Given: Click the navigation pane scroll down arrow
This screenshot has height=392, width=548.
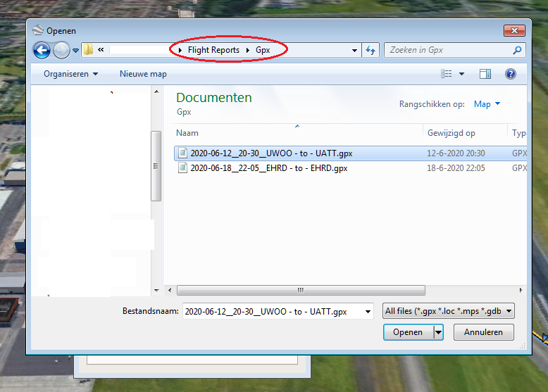Looking at the screenshot, I should (156, 291).
